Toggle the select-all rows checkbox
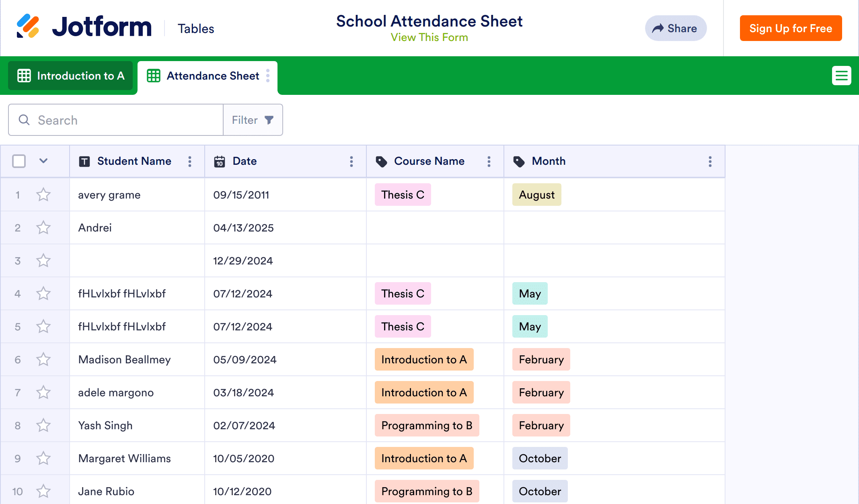Screen dimensions: 859x504 [x=19, y=161]
